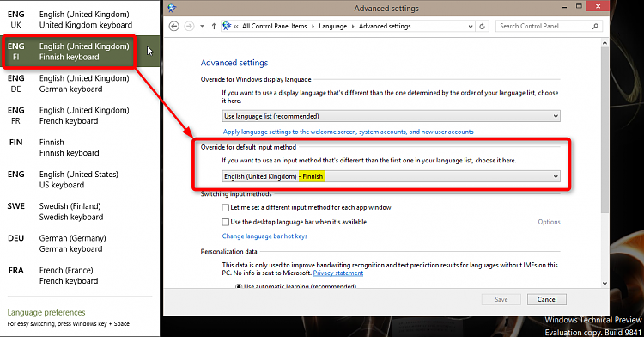This screenshot has width=644, height=337.
Task: Click the scrollbar up arrow
Action: pyautogui.click(x=605, y=43)
